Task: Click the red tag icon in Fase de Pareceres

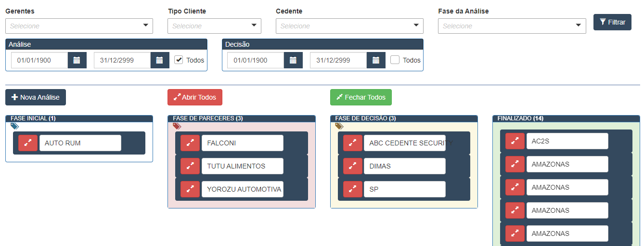Action: 177,126
